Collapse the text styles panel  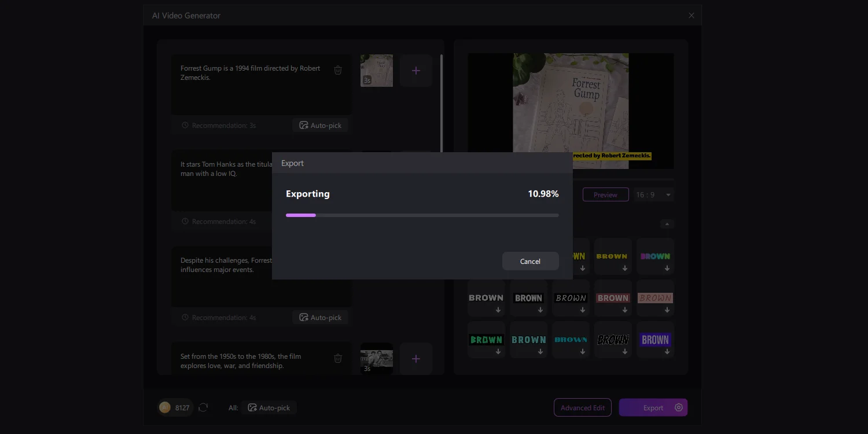pyautogui.click(x=667, y=223)
